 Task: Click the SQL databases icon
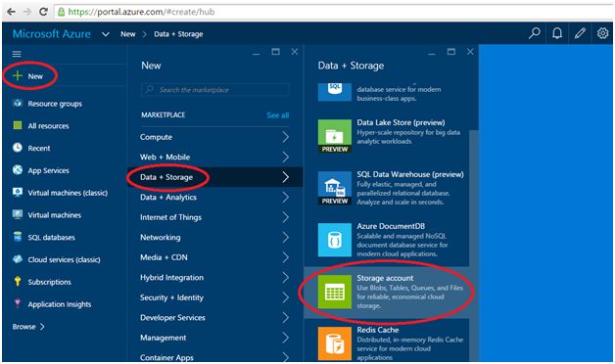(18, 237)
